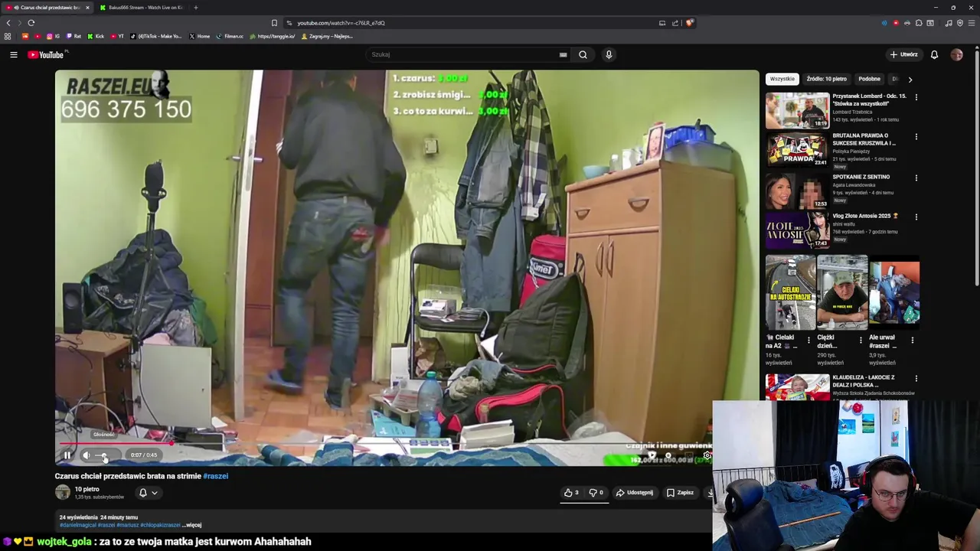Show more filter chips with the arrow
Viewport: 980px width, 551px height.
coord(910,79)
